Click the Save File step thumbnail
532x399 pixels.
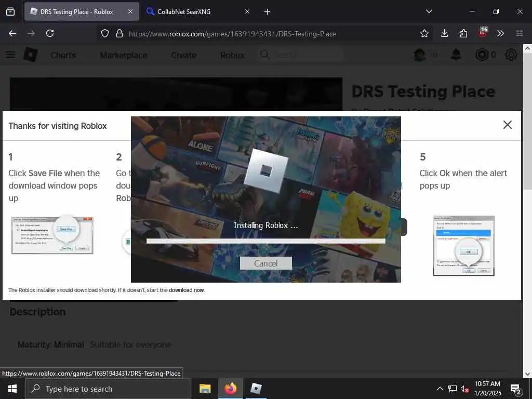pos(52,235)
